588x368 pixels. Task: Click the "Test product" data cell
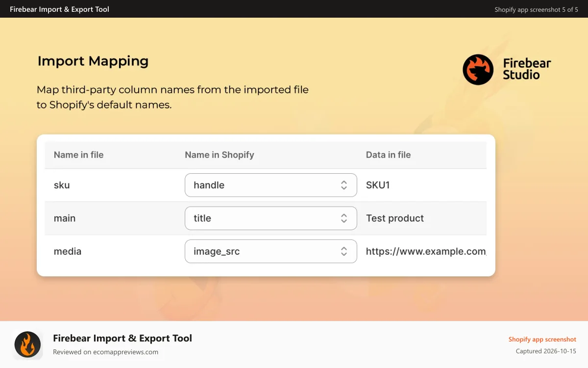click(395, 218)
